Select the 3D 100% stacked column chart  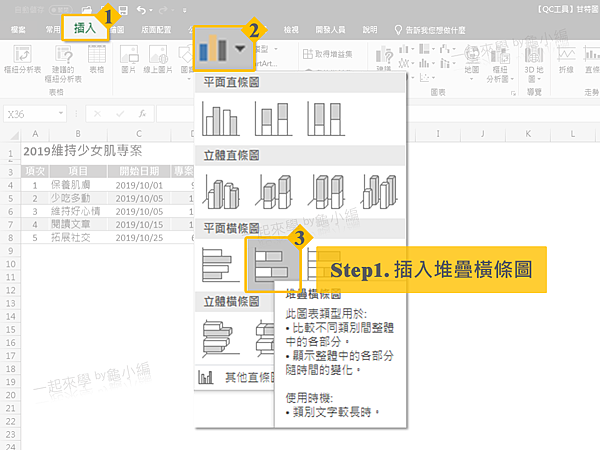pyautogui.click(x=326, y=191)
